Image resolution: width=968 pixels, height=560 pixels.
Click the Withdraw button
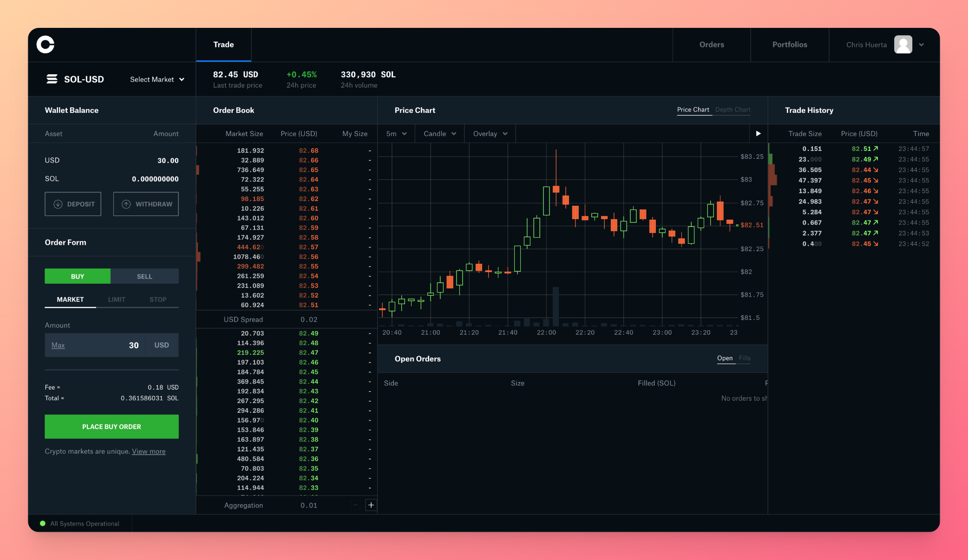146,204
